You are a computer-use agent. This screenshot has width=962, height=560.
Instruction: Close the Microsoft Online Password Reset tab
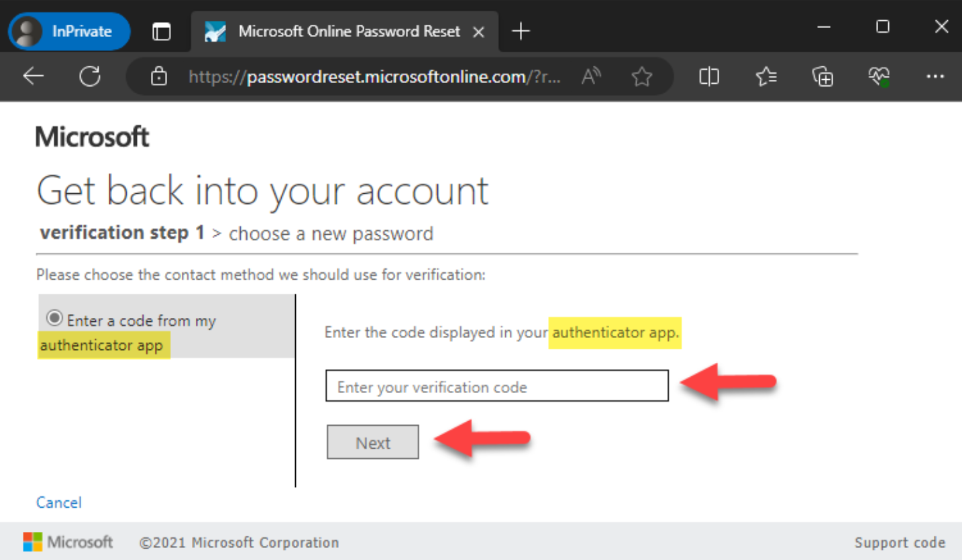point(479,32)
